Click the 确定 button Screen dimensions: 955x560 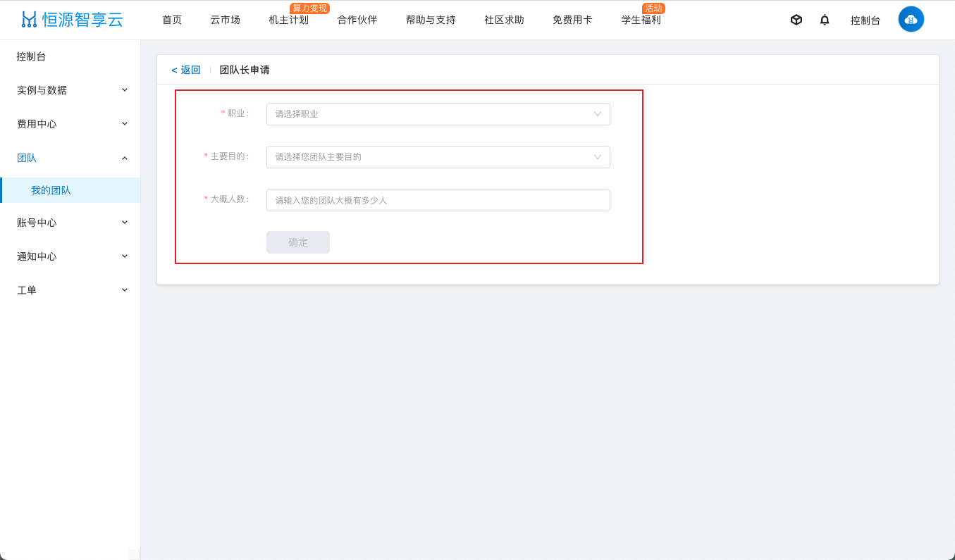pos(298,242)
